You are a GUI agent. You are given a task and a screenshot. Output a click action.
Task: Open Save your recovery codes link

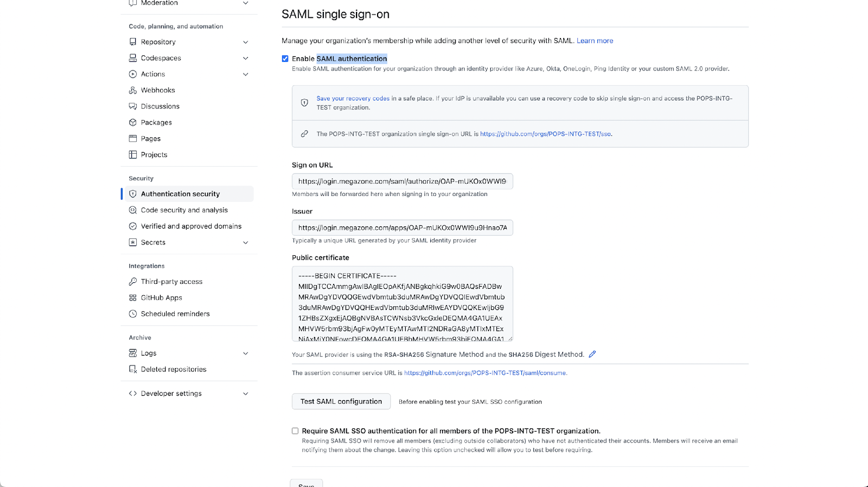coord(353,99)
